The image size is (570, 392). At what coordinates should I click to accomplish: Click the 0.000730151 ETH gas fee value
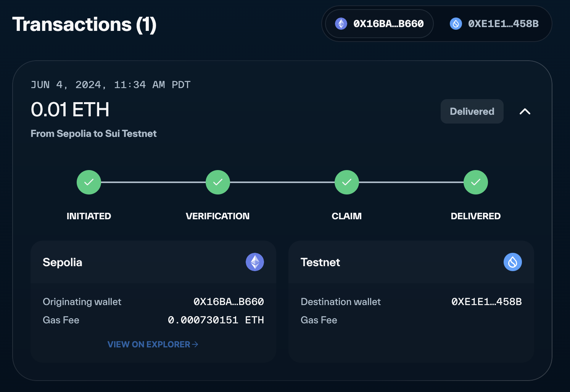coord(216,320)
